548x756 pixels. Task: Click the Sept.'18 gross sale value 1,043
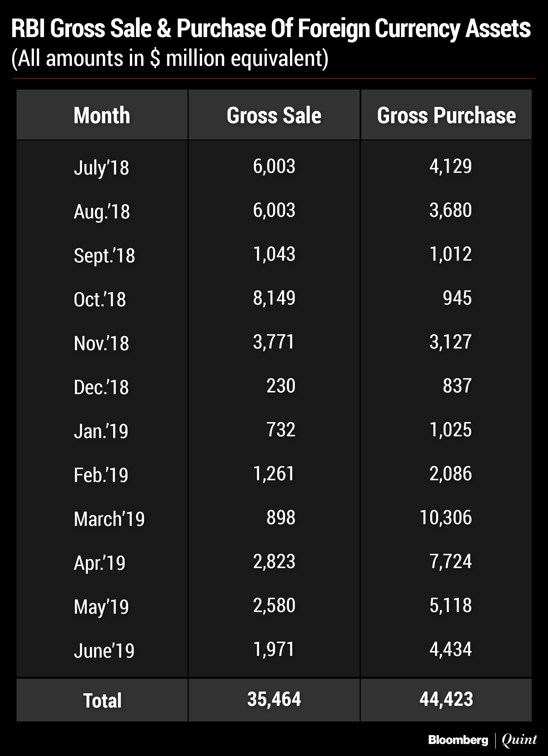(274, 254)
